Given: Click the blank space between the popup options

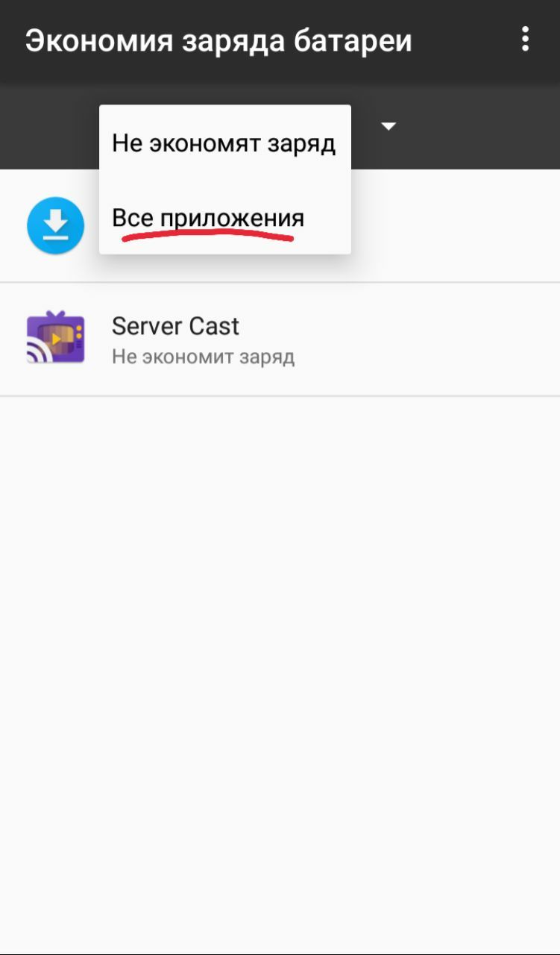Looking at the screenshot, I should 224,180.
